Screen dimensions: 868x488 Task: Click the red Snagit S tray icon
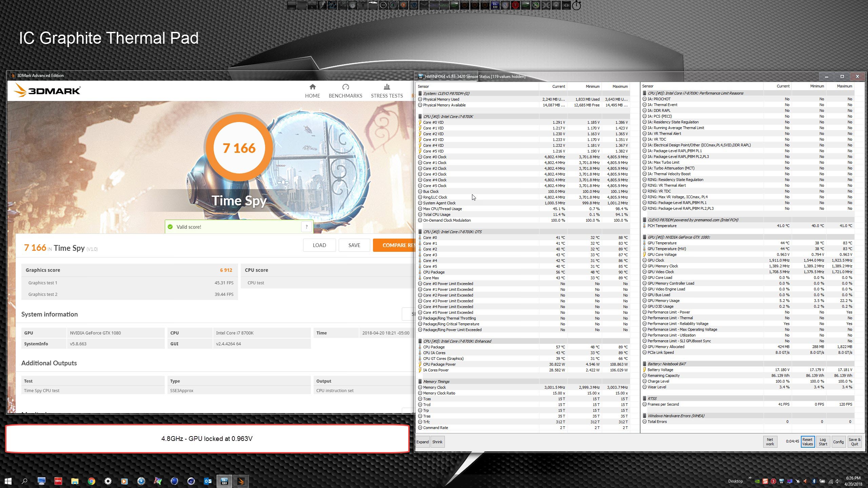pyautogui.click(x=765, y=481)
